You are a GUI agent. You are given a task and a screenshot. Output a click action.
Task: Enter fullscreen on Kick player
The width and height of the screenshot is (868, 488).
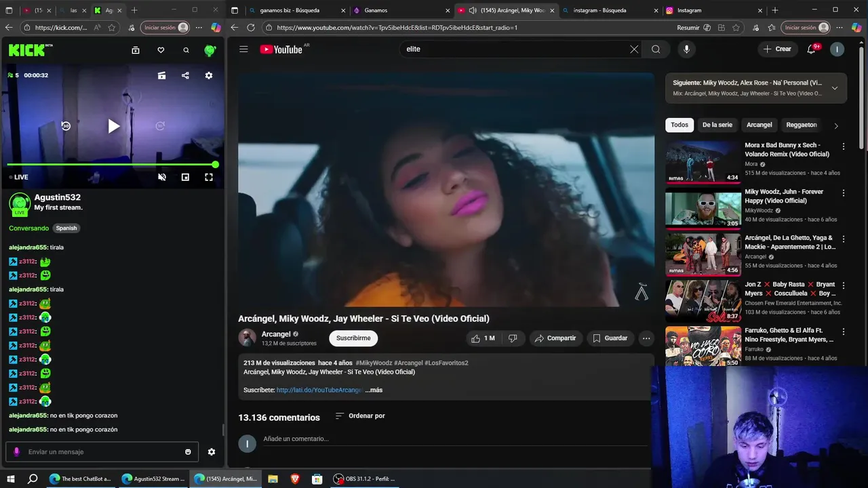pos(209,177)
